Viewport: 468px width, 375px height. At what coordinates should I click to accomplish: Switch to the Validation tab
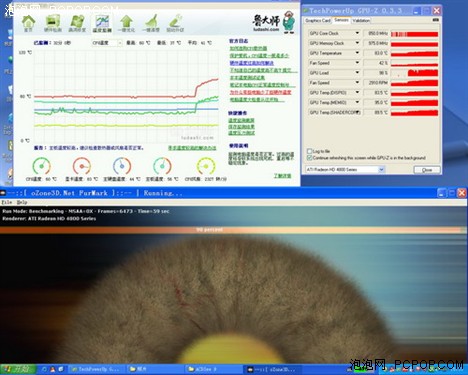pyautogui.click(x=361, y=20)
